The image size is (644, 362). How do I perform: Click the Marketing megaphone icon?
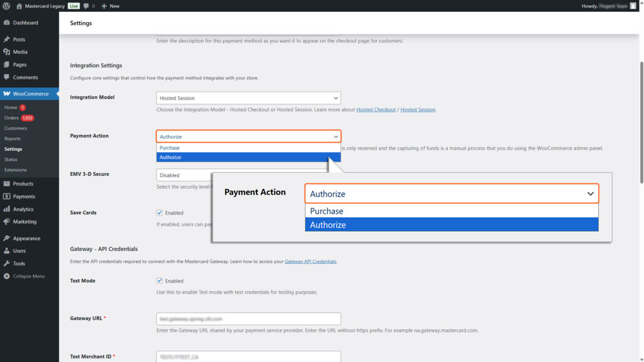[x=8, y=221]
